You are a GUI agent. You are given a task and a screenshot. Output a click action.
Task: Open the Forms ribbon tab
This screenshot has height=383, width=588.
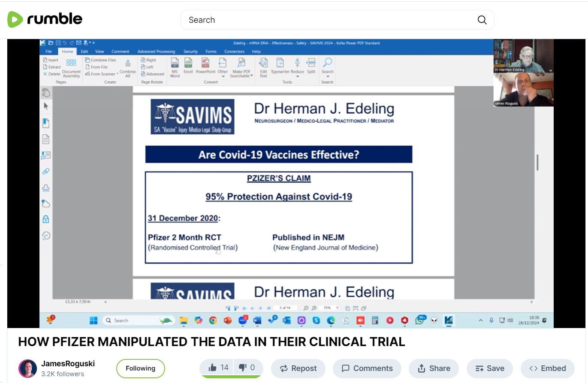point(211,52)
